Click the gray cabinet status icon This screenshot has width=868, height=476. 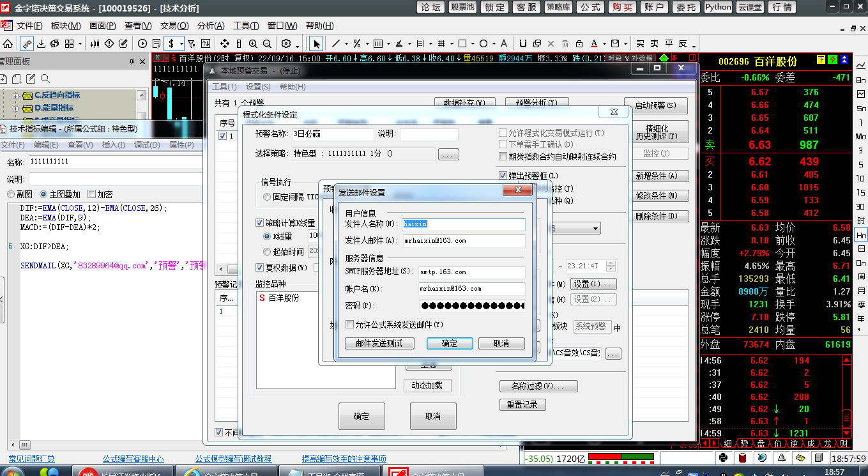pyautogui.click(x=819, y=458)
